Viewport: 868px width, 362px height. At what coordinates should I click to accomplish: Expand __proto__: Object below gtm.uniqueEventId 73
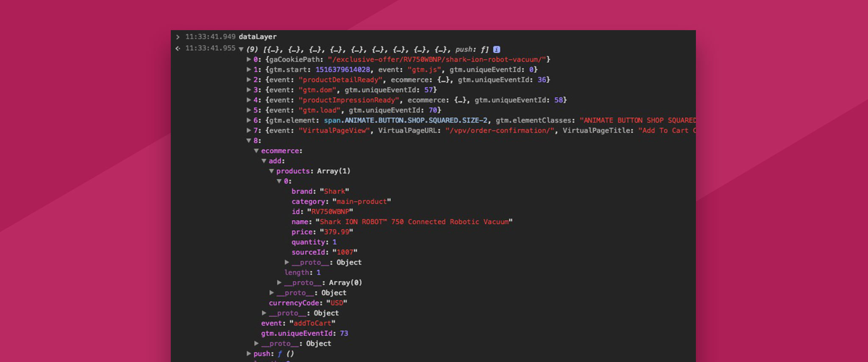pyautogui.click(x=256, y=343)
